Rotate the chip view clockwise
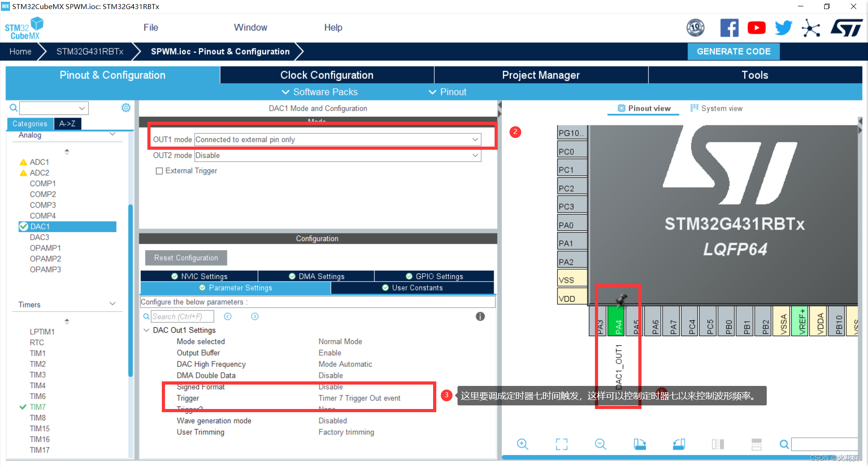Screen dimensions: 868x466 click(640, 444)
